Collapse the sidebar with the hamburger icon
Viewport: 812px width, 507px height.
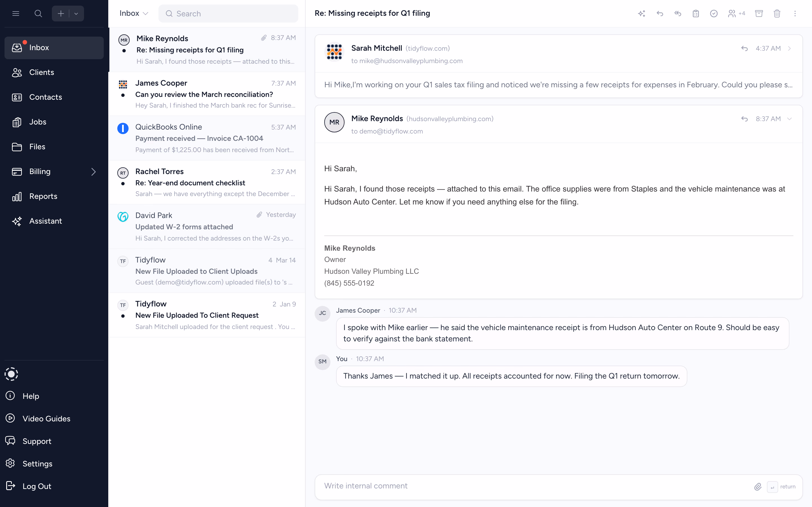pos(16,14)
